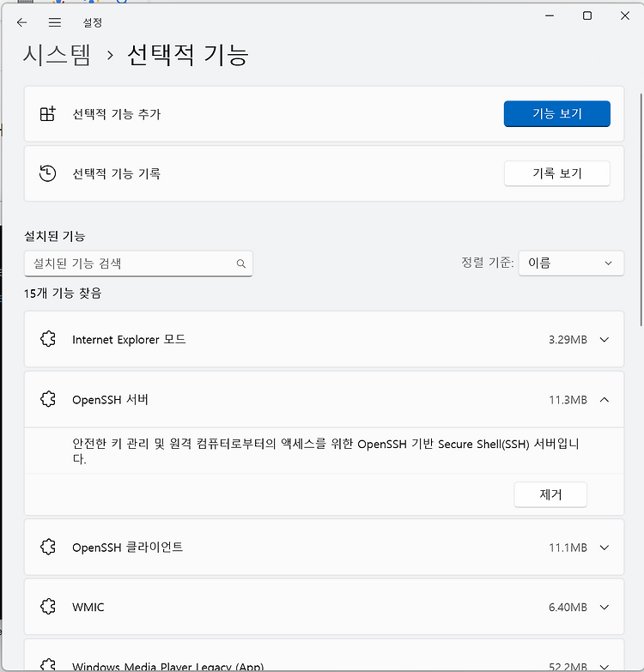Viewport: 644px width, 672px height.
Task: Open the 정렬 기준 이름 dropdown
Action: point(571,263)
